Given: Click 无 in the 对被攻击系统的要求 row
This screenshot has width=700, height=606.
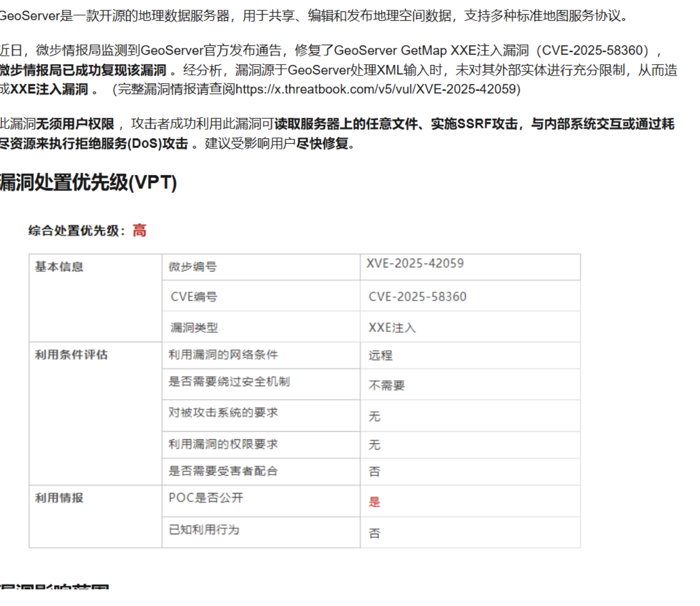Looking at the screenshot, I should 374,416.
